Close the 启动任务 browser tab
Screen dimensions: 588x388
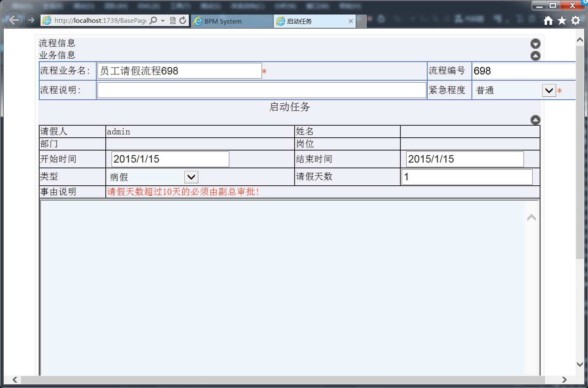pos(350,21)
